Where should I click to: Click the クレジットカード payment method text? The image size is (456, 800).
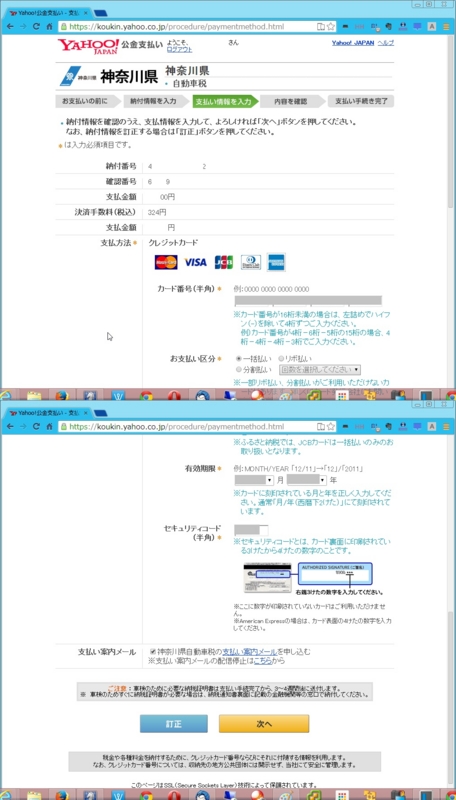coord(173,243)
